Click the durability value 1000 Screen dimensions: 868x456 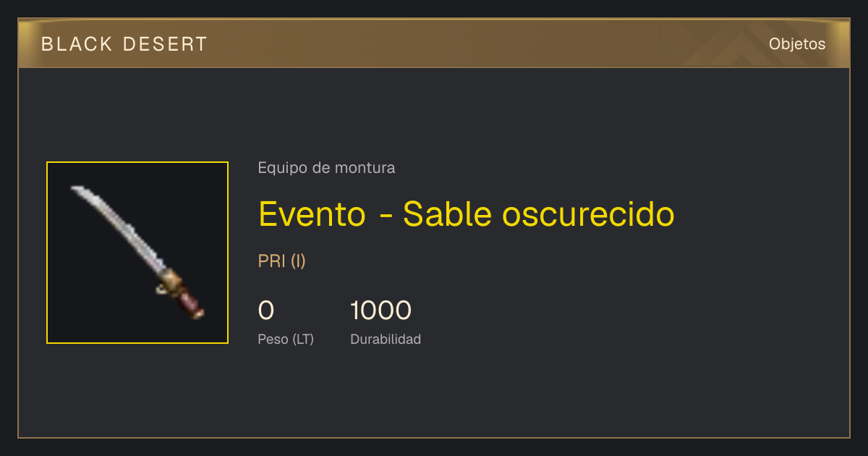[x=380, y=311]
